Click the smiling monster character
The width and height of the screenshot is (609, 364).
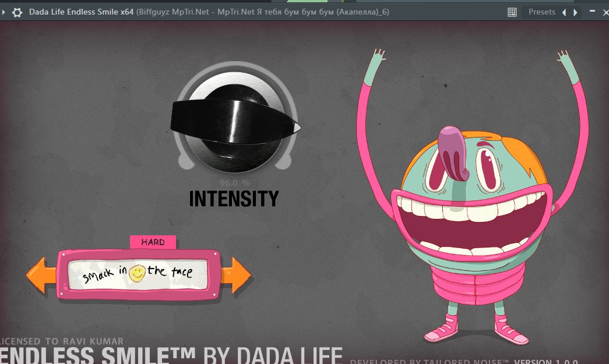point(472,197)
